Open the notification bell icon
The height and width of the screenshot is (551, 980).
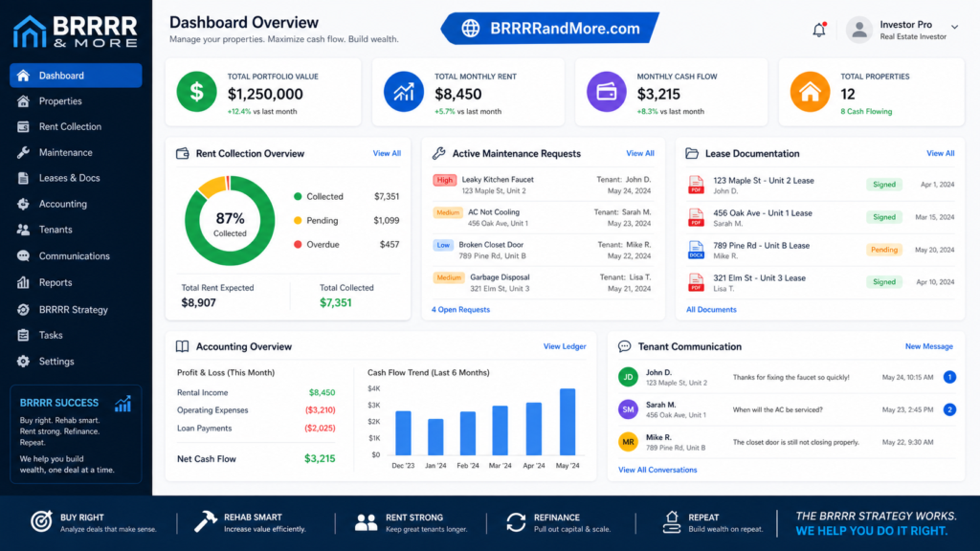pos(819,30)
